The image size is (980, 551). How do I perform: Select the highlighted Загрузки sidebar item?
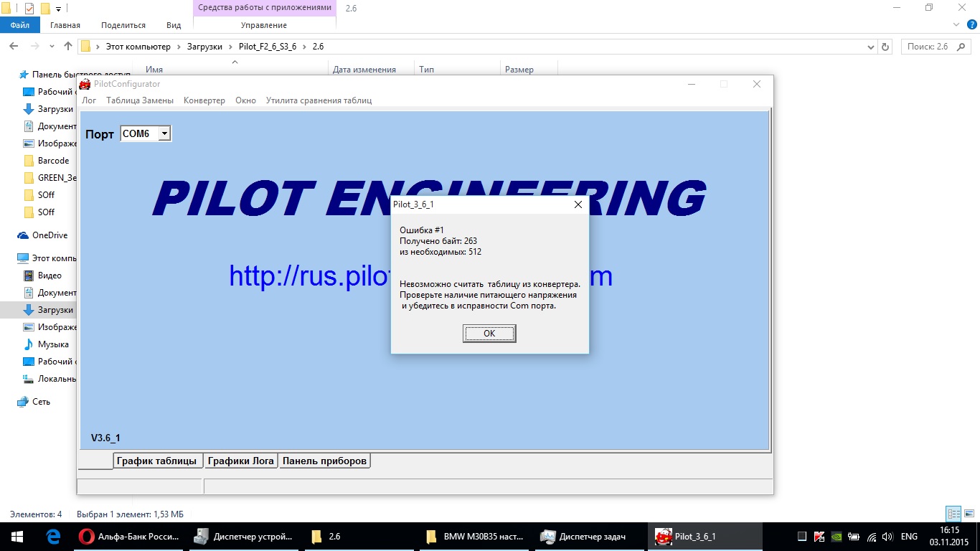[39, 310]
